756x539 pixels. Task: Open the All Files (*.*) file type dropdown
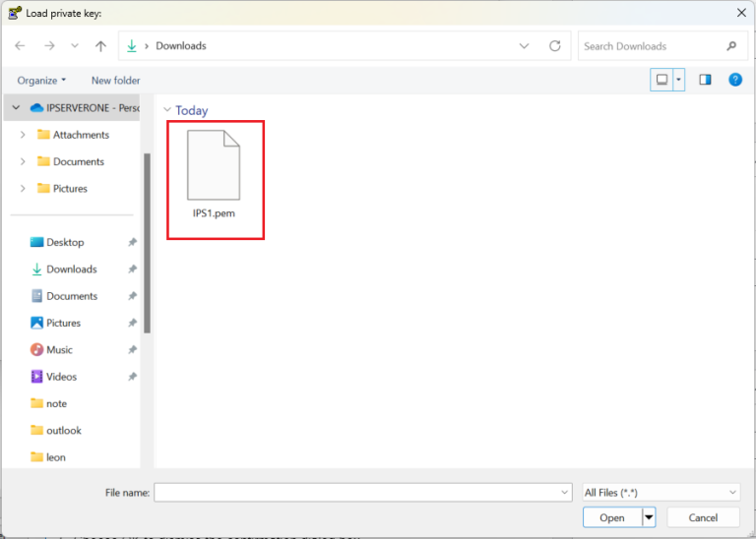pos(661,492)
